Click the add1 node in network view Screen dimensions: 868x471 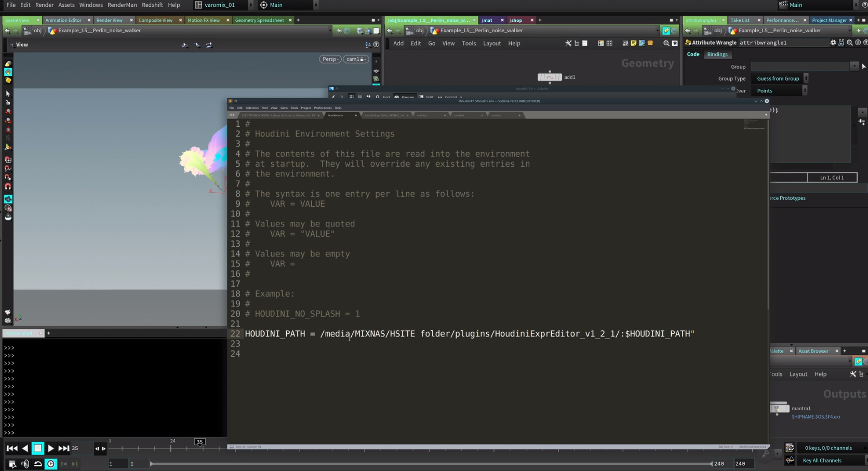pos(550,77)
